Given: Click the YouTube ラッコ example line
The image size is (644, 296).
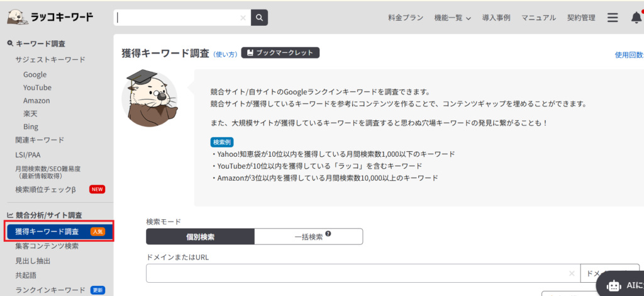Looking at the screenshot, I should tap(316, 166).
